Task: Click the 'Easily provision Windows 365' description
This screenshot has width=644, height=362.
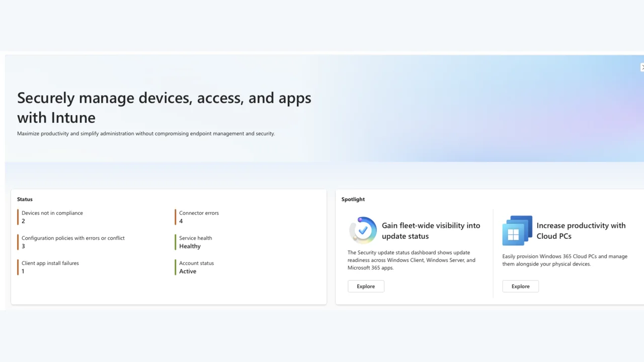Action: [x=565, y=260]
